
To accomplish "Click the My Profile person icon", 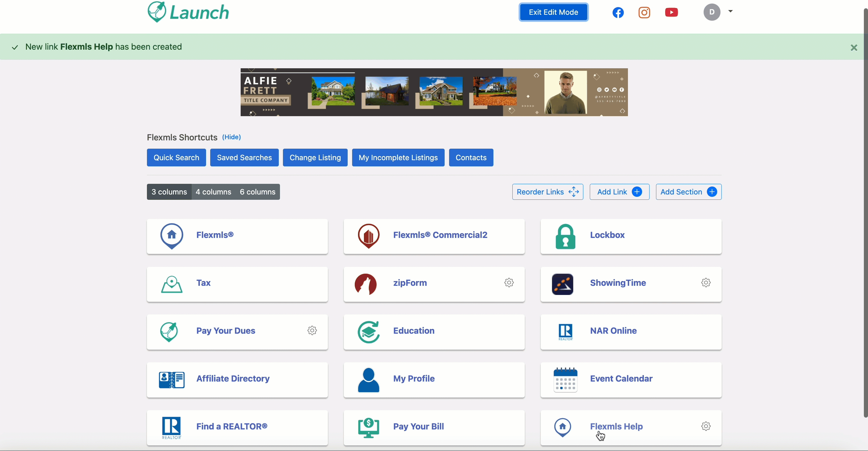I will [x=368, y=380].
